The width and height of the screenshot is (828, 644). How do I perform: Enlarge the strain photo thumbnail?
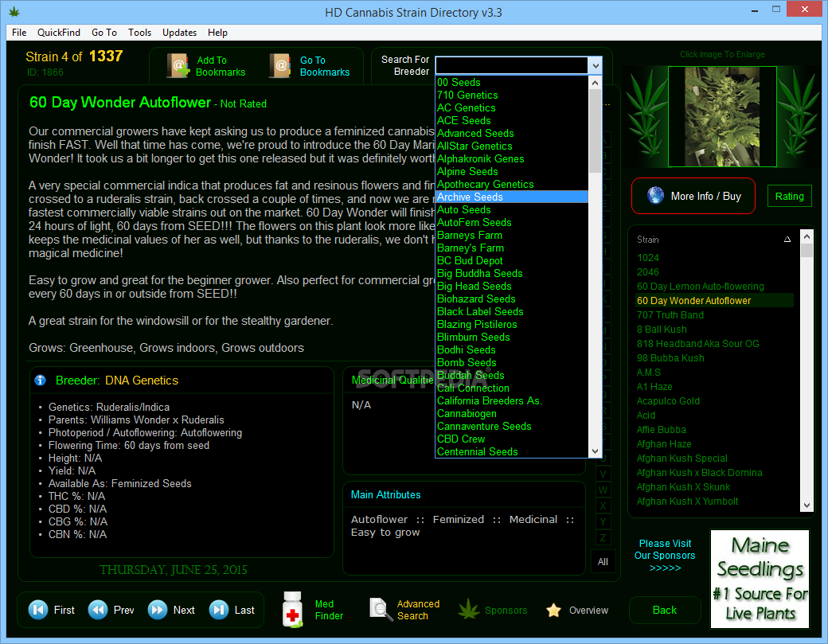coord(722,116)
